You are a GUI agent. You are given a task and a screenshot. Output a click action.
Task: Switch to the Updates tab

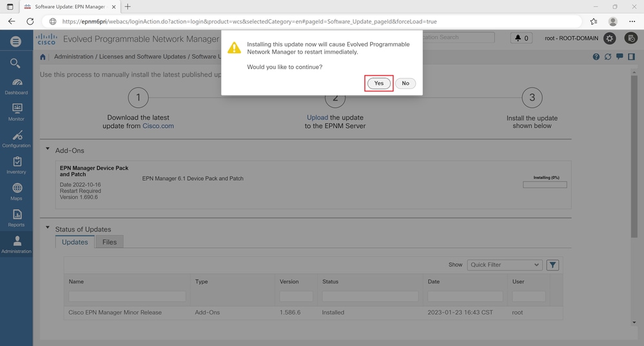(75, 242)
